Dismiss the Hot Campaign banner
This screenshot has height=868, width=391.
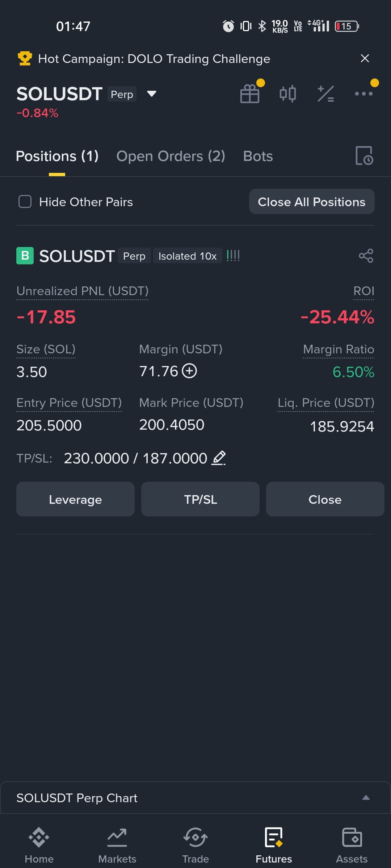365,58
